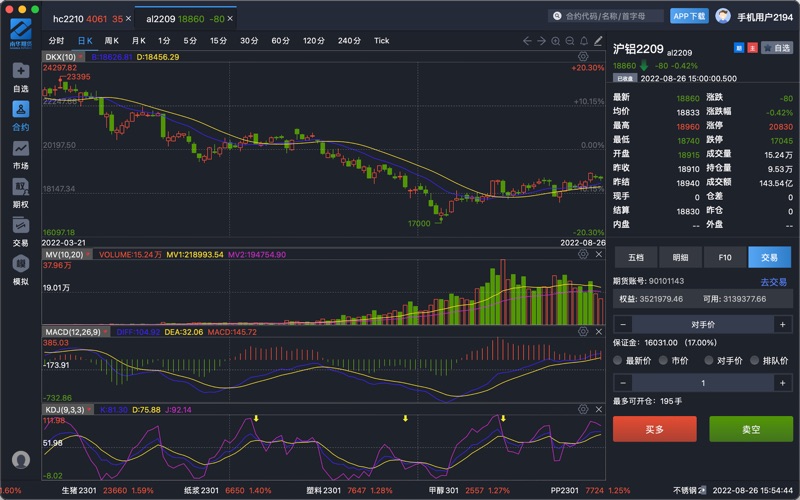This screenshot has width=800, height=500.
Task: Increase the order quantity with the plus button
Action: pos(780,383)
